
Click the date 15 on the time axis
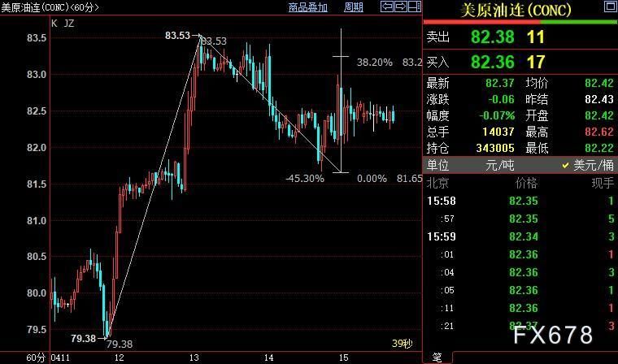click(344, 357)
